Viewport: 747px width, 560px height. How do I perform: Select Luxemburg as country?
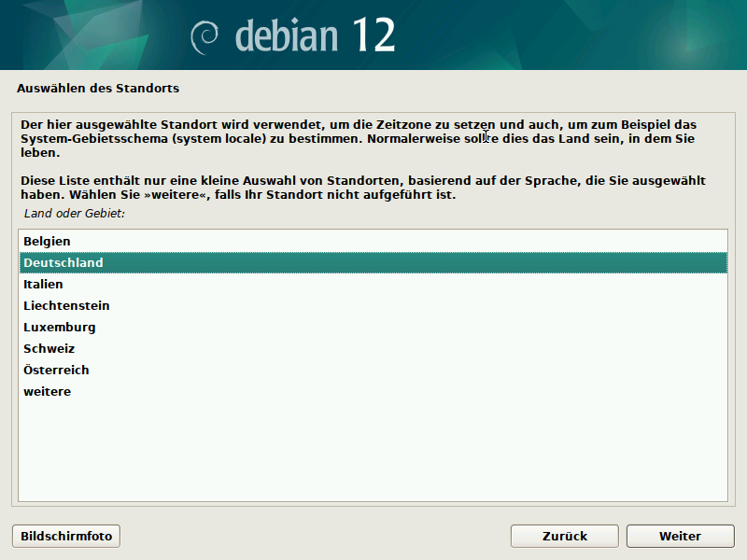coord(60,328)
